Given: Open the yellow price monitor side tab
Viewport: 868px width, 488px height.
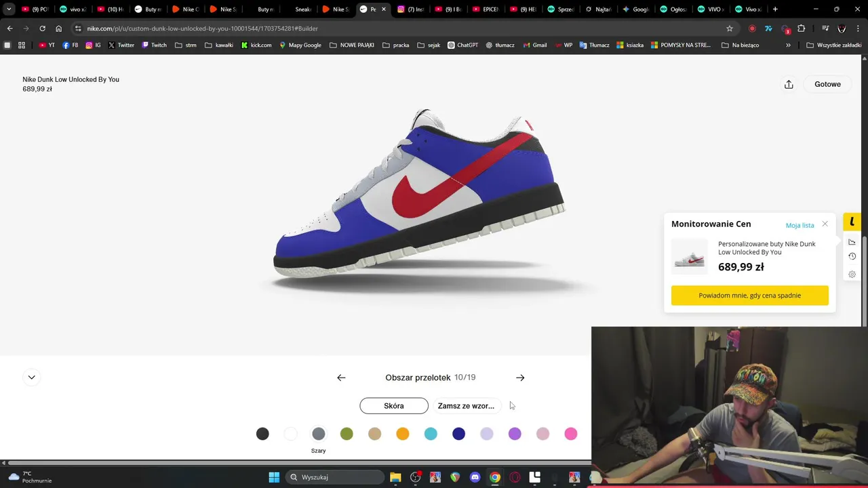Looking at the screenshot, I should [x=852, y=222].
